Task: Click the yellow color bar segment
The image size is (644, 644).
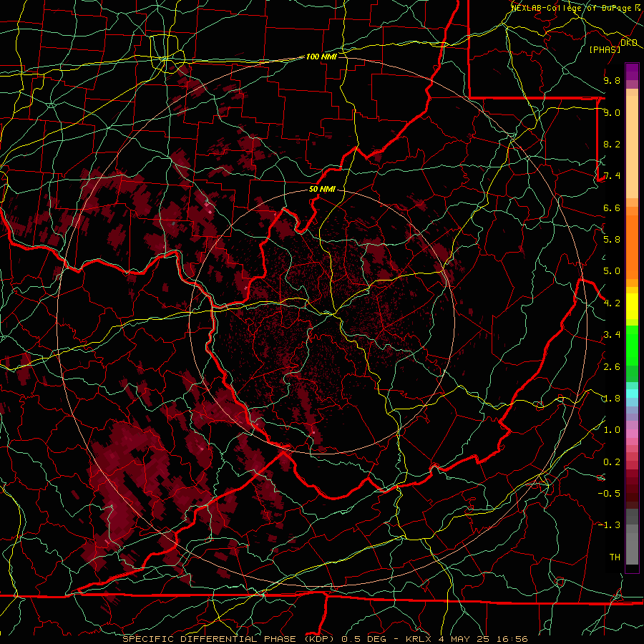Action: click(x=632, y=306)
